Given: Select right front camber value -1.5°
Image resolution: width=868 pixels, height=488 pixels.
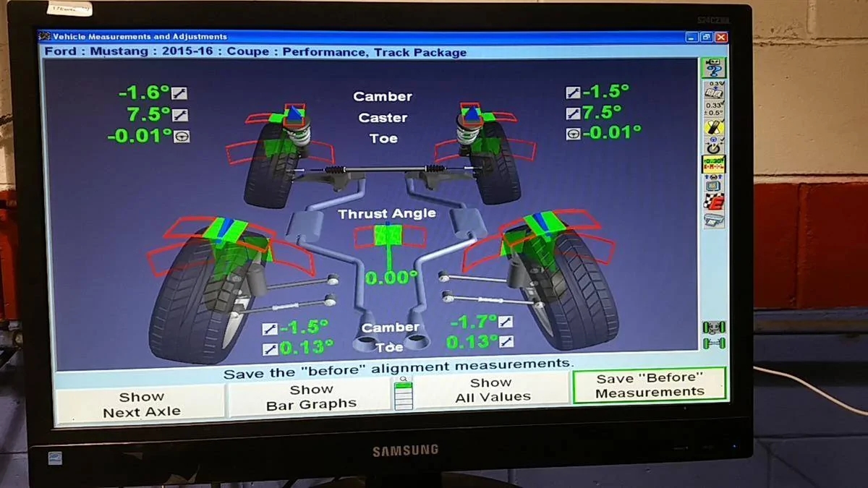Looking at the screenshot, I should tap(606, 92).
